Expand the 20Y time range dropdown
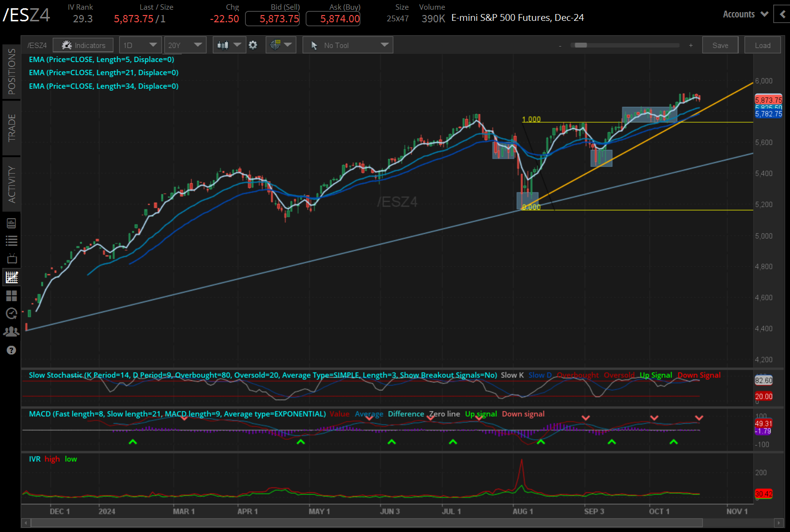The image size is (790, 532). pos(185,45)
